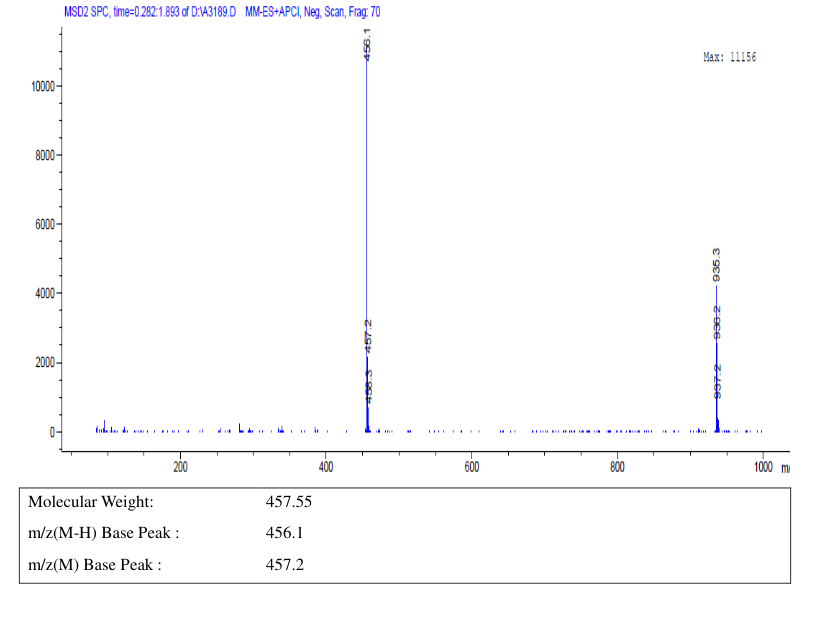The width and height of the screenshot is (823, 619).
Task: Click the 935.3 dimer peak label
Action: pos(716,265)
